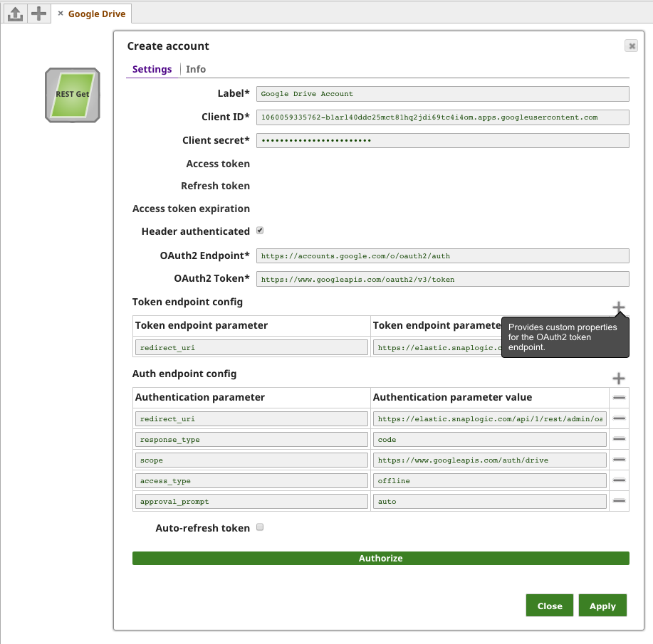Click the upload/import pipeline icon

(x=16, y=14)
